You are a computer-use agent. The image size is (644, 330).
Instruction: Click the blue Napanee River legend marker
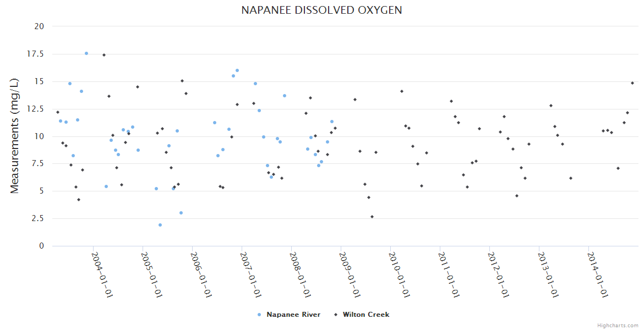259,315
